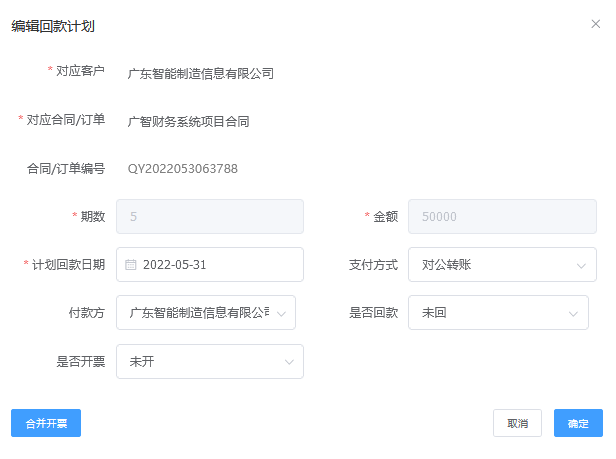This screenshot has width=616, height=459.
Task: Click the customer name 广东智能制造信息有限公司
Action: [201, 73]
